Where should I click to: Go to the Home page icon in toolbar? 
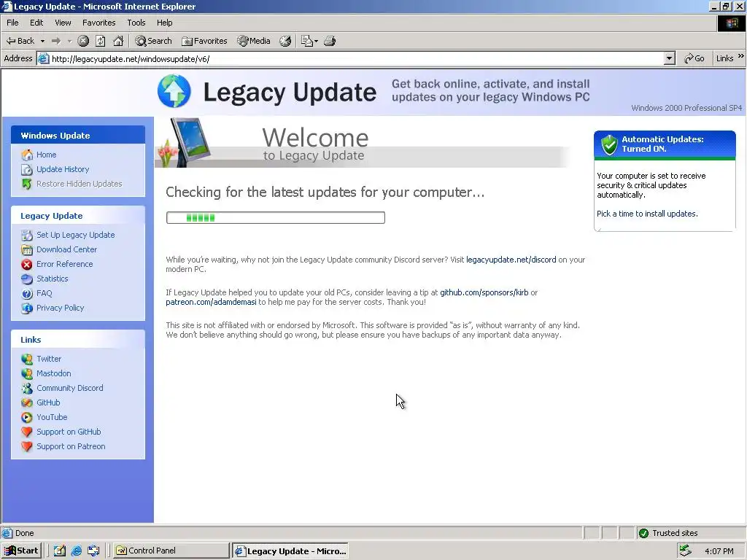[118, 41]
